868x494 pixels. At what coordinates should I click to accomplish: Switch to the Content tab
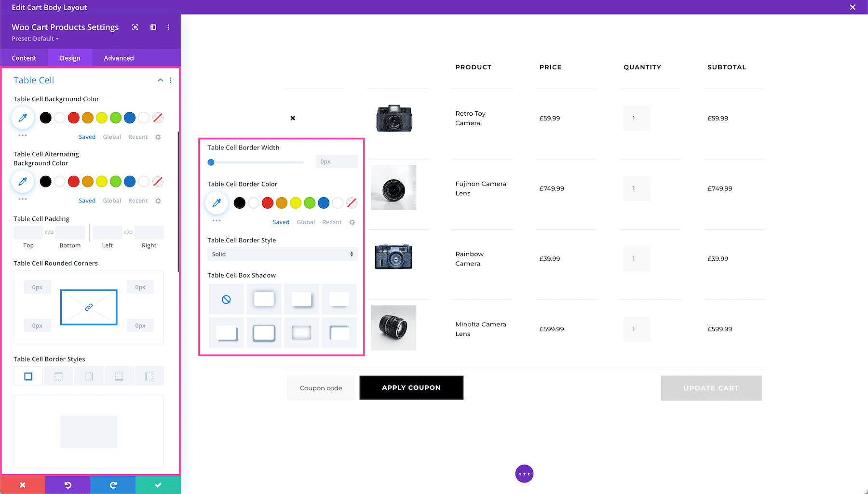tap(24, 58)
